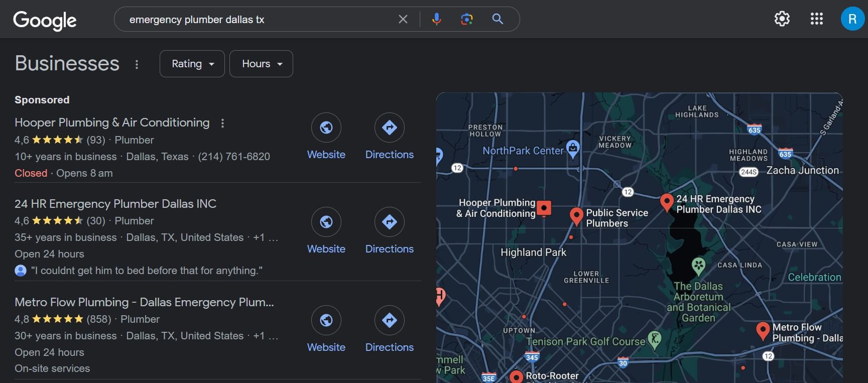Select Roto-Rooter map pin

tap(517, 377)
